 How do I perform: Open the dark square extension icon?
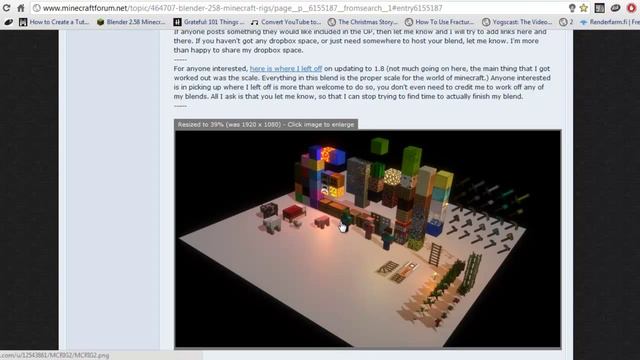(599, 8)
